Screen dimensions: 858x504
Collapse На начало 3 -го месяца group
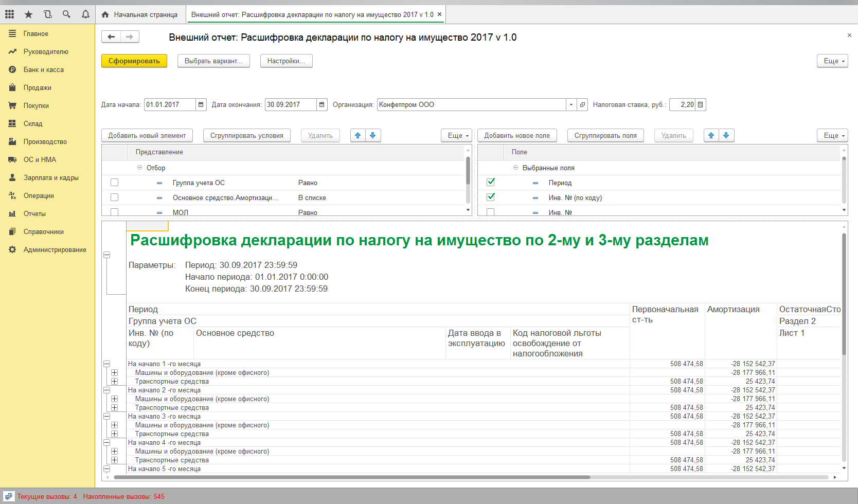pos(107,416)
